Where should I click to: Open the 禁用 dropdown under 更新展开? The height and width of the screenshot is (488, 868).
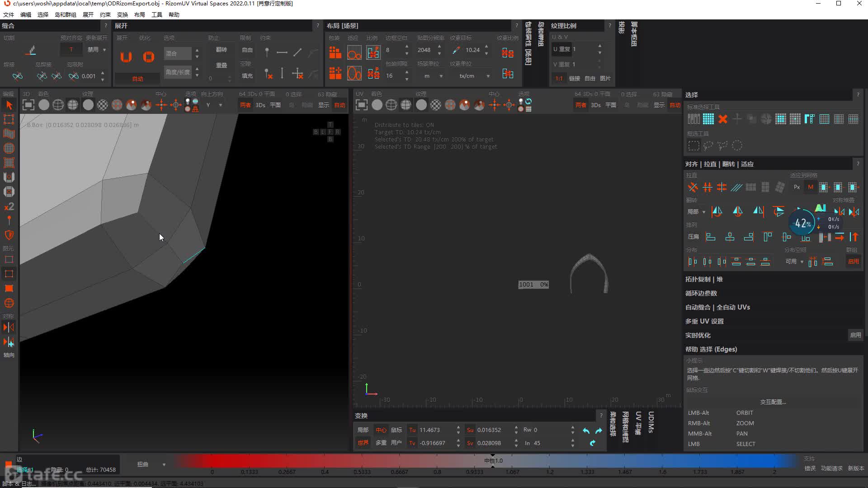(x=96, y=50)
